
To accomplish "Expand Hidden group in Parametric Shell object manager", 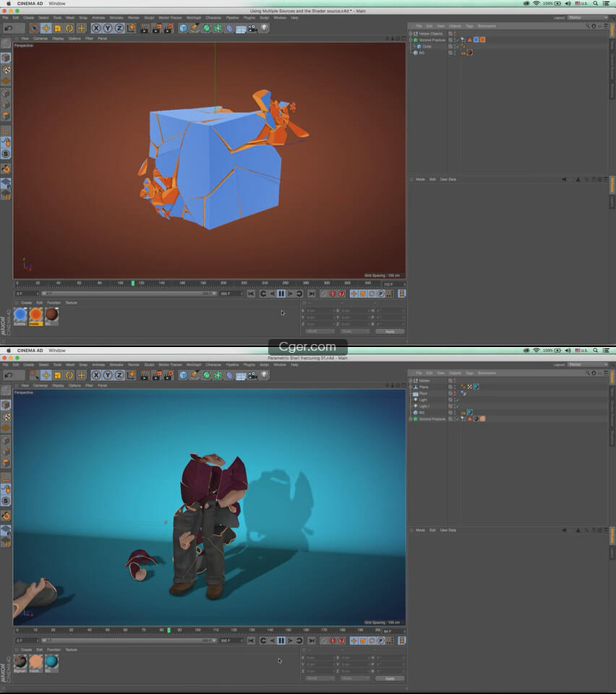I will click(411, 381).
